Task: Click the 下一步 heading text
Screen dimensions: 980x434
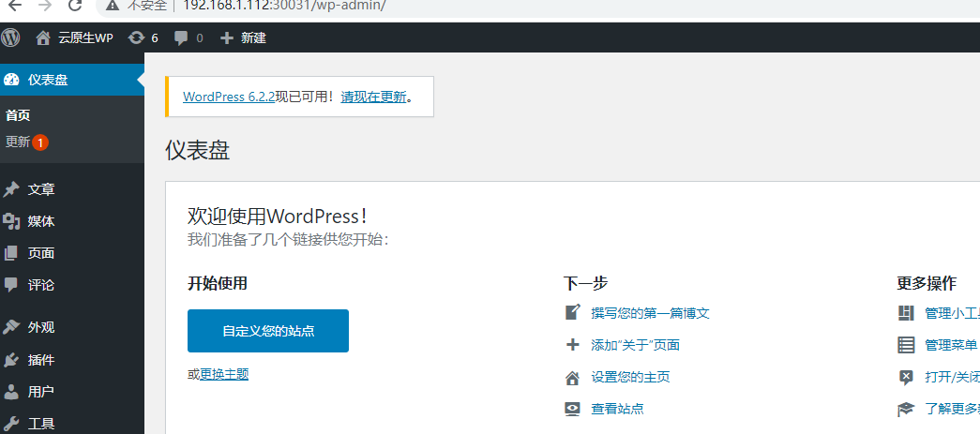Action: [x=585, y=283]
